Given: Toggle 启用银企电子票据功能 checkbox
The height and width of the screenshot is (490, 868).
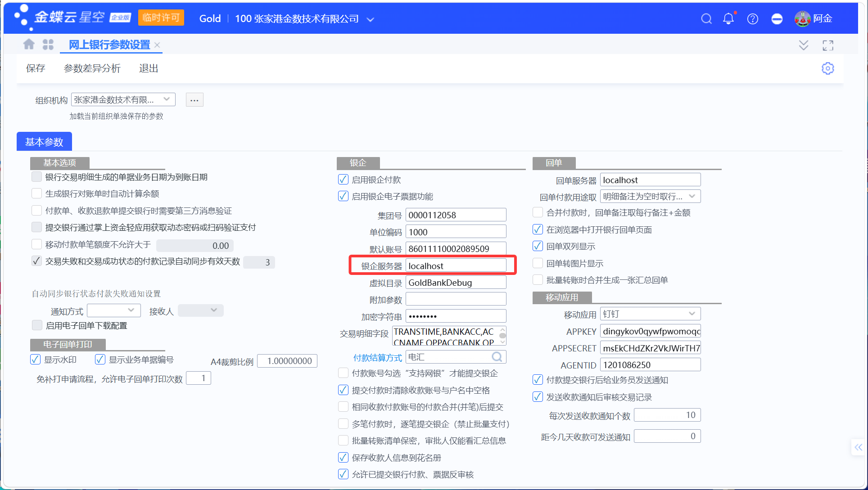Looking at the screenshot, I should [x=343, y=196].
